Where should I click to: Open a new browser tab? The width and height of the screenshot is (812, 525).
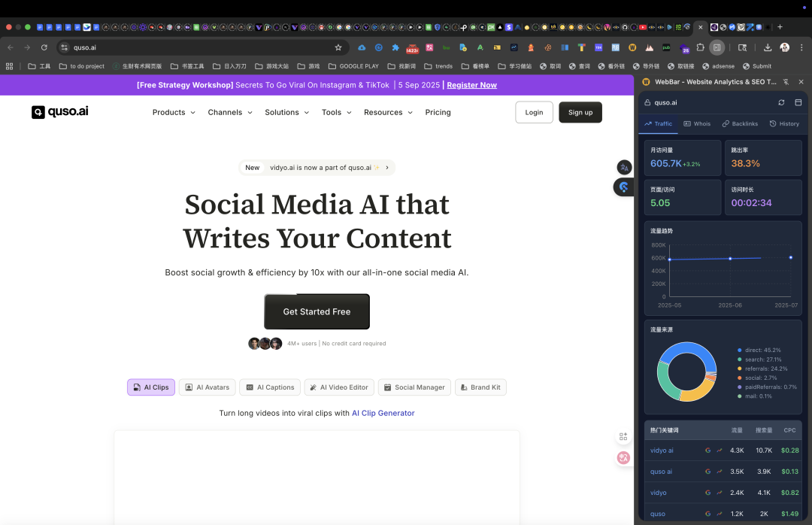click(x=780, y=27)
